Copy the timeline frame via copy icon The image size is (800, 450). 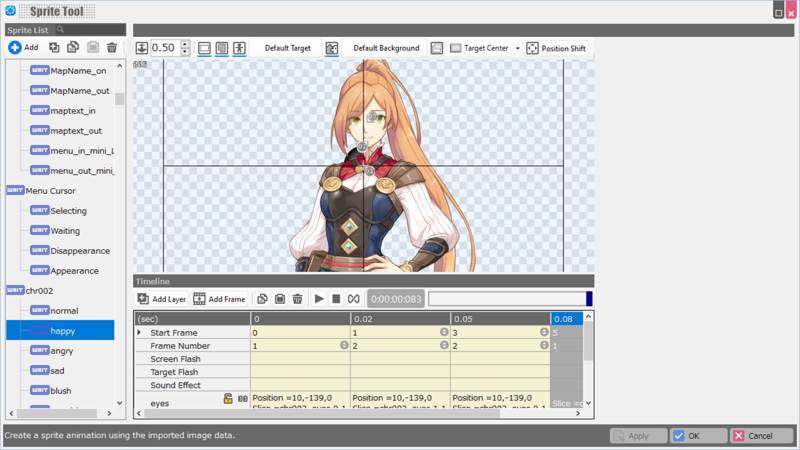[262, 299]
